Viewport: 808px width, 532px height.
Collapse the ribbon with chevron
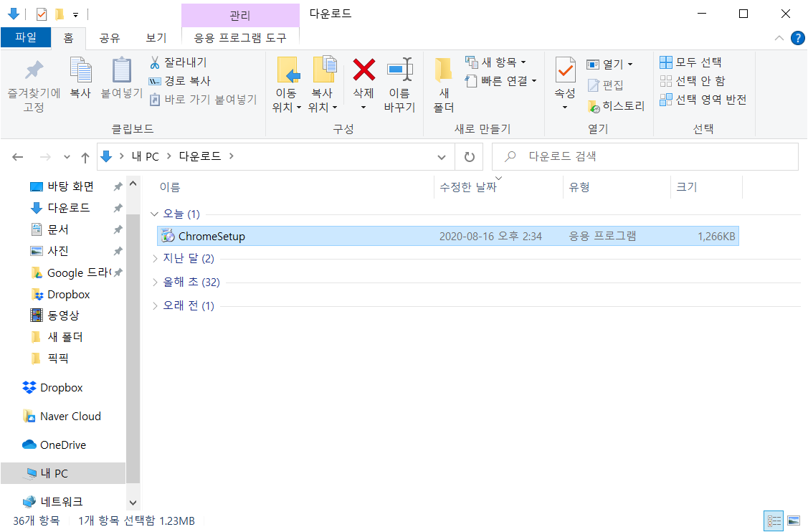click(x=779, y=38)
